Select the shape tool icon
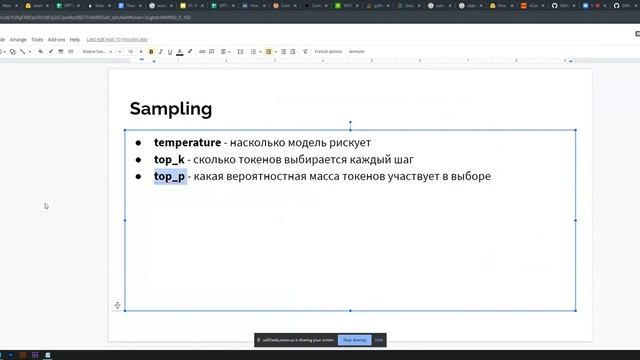Screen dimensions: 640x360 click(x=13, y=52)
